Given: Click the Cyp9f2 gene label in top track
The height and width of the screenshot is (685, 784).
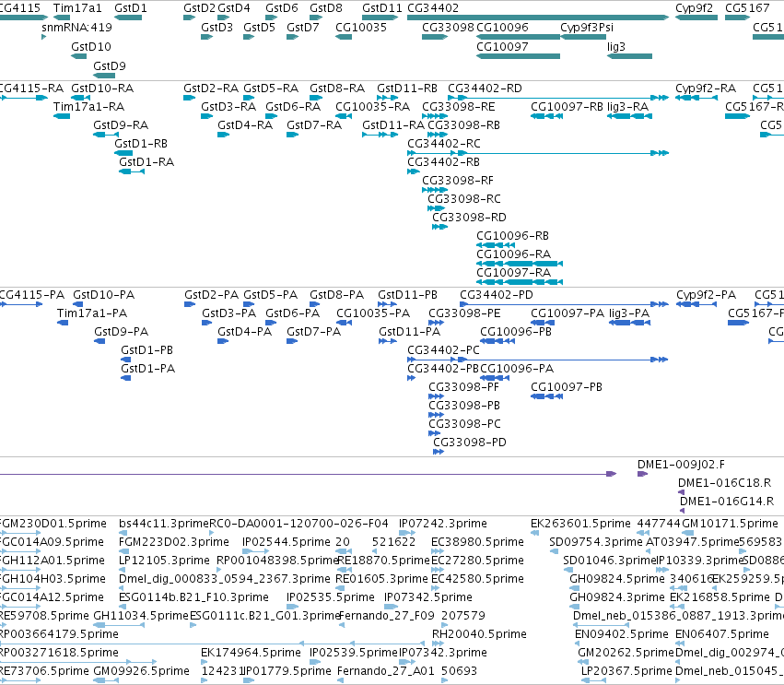Looking at the screenshot, I should [x=694, y=8].
